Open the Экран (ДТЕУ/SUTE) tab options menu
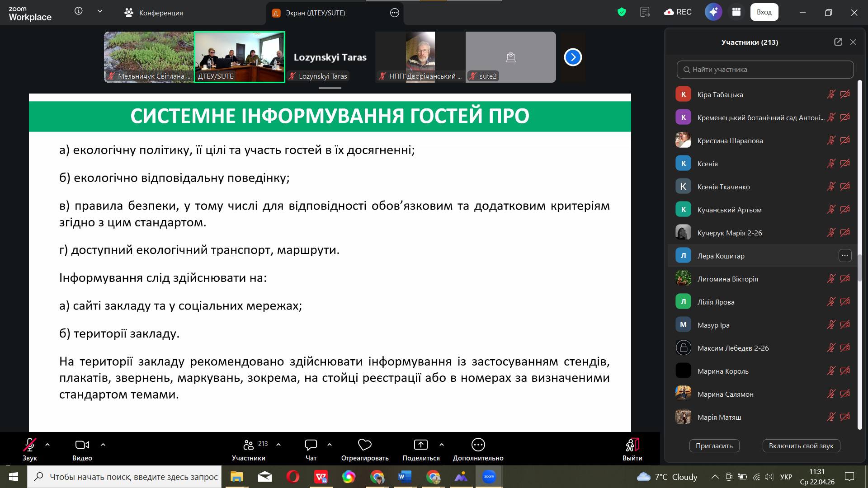 point(395,13)
